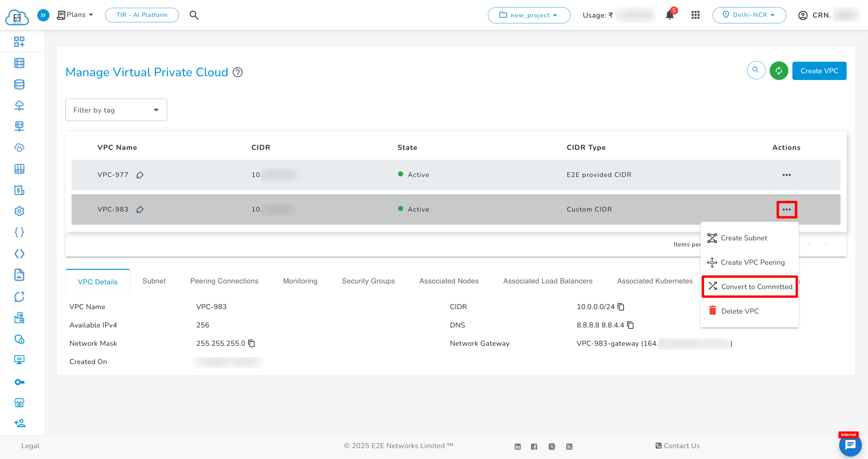Open the chat support bubble icon
Screen dimensions: 868x459
tap(850, 445)
